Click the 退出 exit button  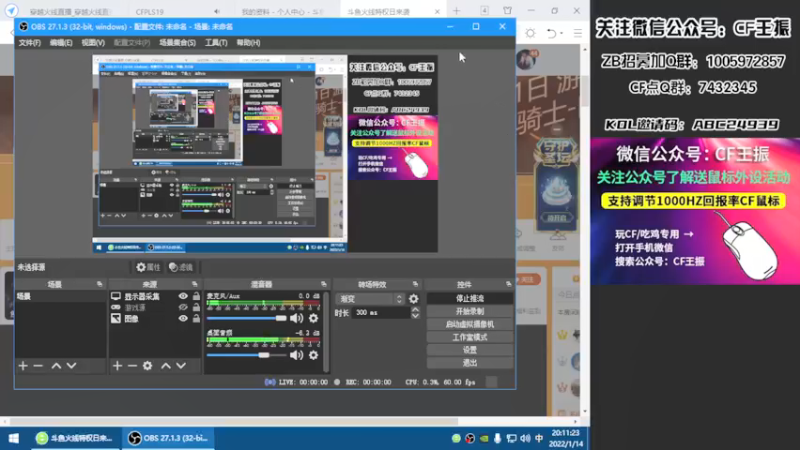(x=470, y=363)
